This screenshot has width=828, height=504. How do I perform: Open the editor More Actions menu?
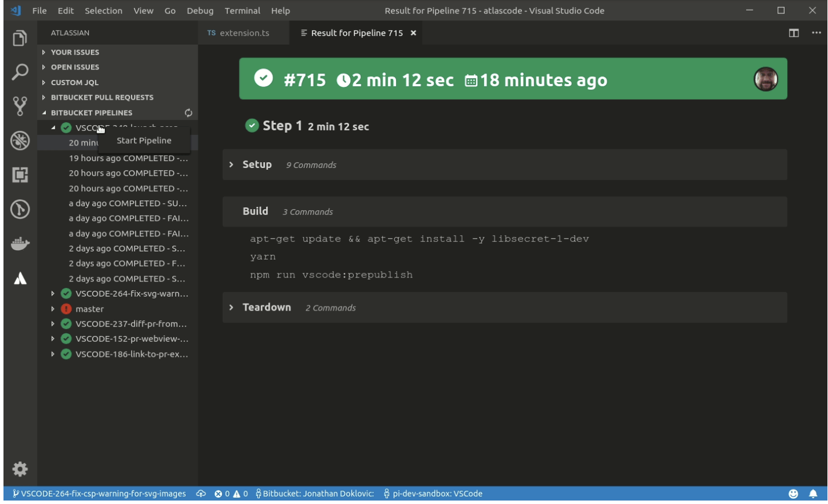tap(816, 33)
